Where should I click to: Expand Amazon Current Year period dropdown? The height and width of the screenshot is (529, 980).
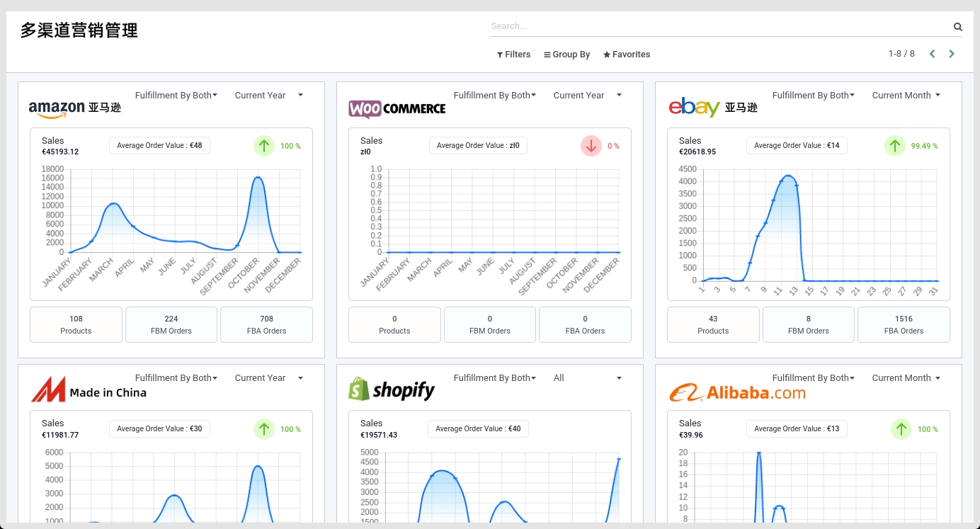tap(269, 96)
